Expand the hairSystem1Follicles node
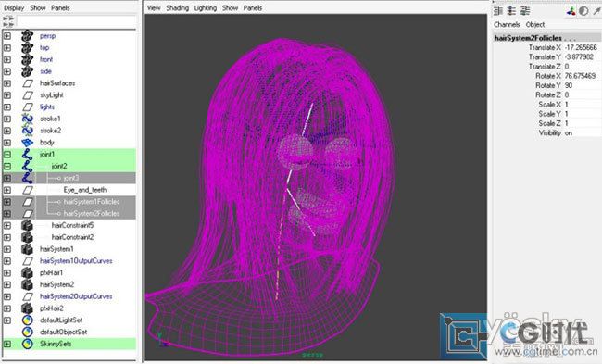This screenshot has height=364, width=602. [7, 202]
